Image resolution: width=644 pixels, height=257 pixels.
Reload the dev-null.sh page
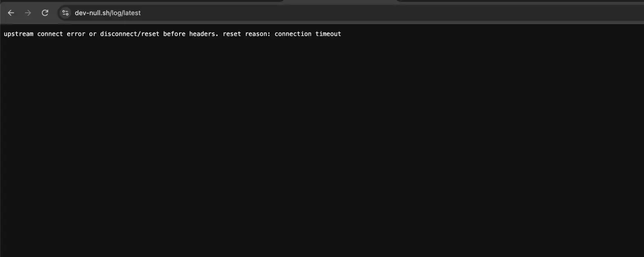click(45, 13)
